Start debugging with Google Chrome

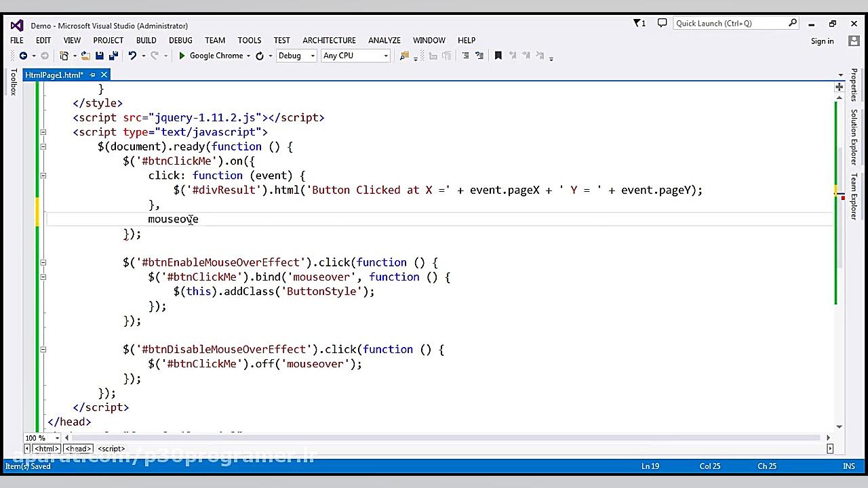(x=182, y=56)
